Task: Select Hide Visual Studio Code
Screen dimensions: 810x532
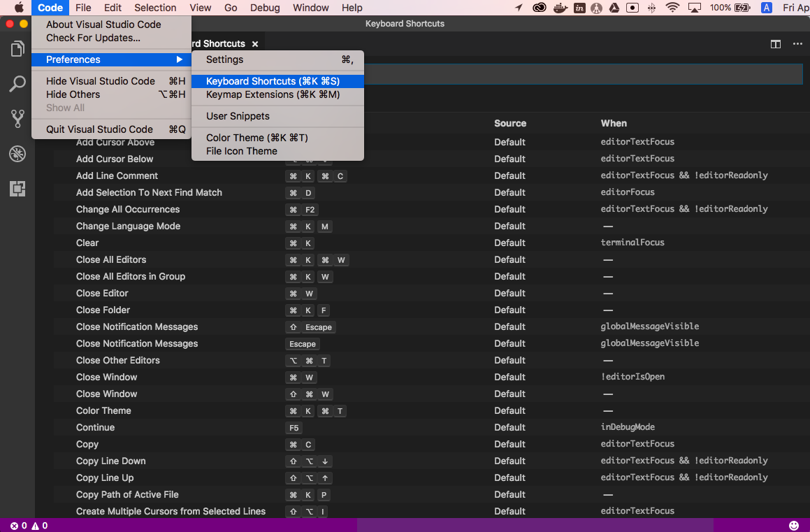Action: tap(111, 81)
